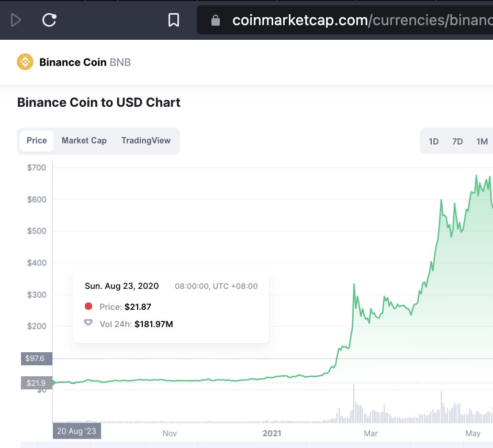Click tooltip date Sun. Aug 23, 2020
Viewport: 493px width, 448px height.
click(x=121, y=286)
